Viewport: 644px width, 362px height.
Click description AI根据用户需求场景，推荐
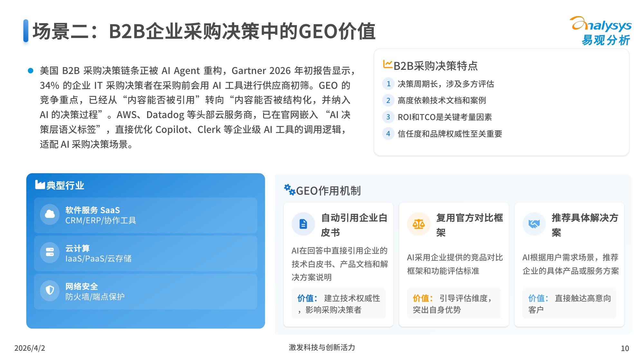[x=571, y=264]
